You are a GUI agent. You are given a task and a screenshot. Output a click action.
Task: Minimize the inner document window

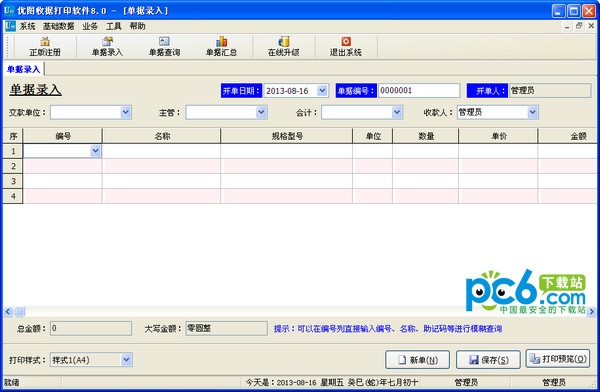[567, 26]
